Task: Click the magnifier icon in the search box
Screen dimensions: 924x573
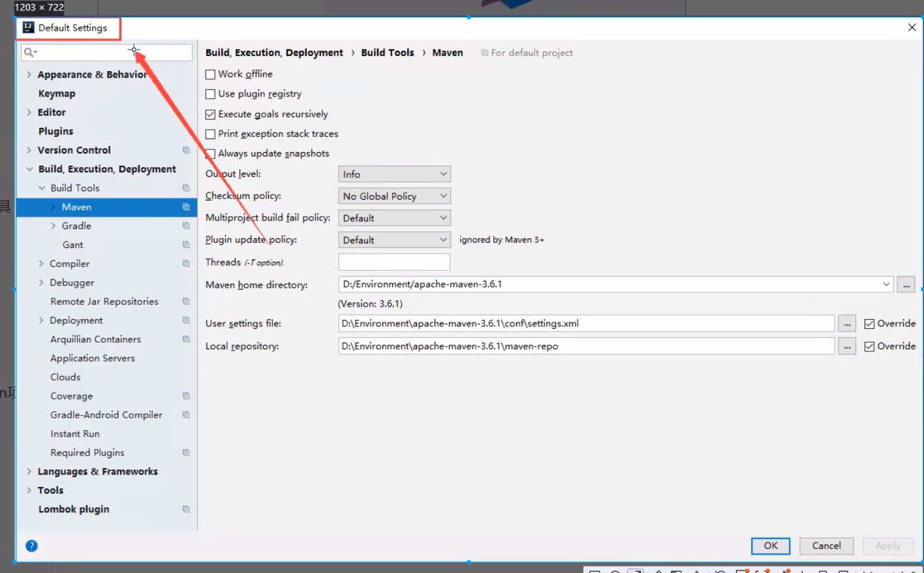Action: 29,52
